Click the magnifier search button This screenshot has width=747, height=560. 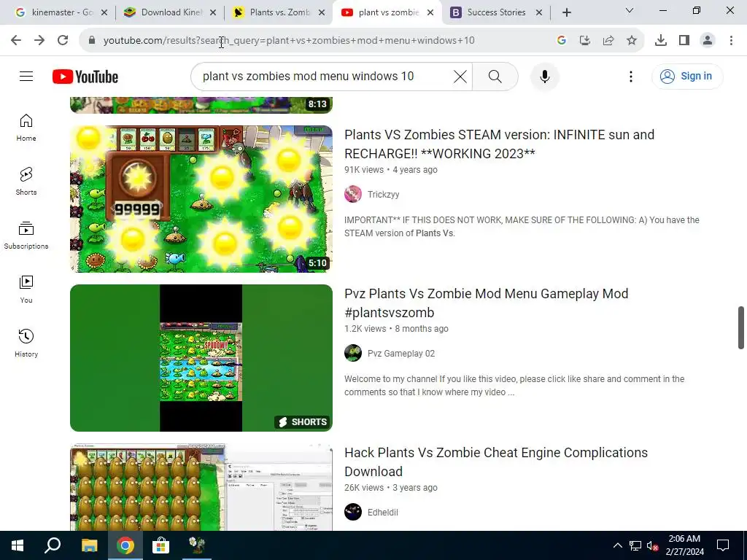[x=495, y=76]
